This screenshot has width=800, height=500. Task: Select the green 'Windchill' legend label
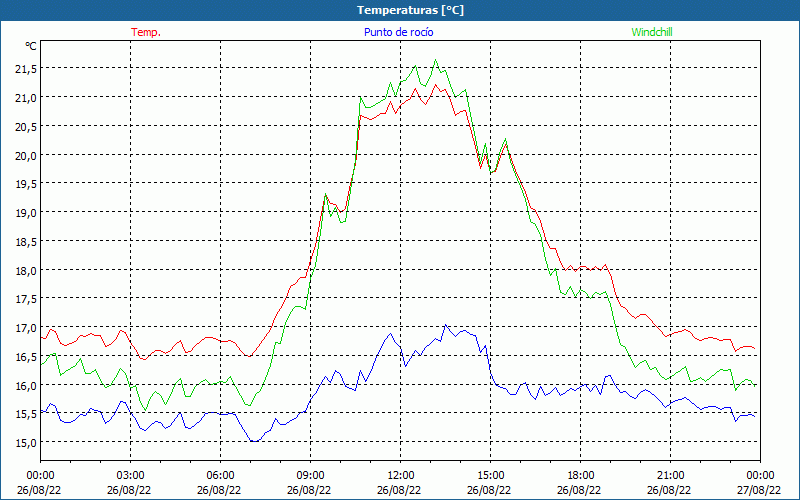(652, 32)
